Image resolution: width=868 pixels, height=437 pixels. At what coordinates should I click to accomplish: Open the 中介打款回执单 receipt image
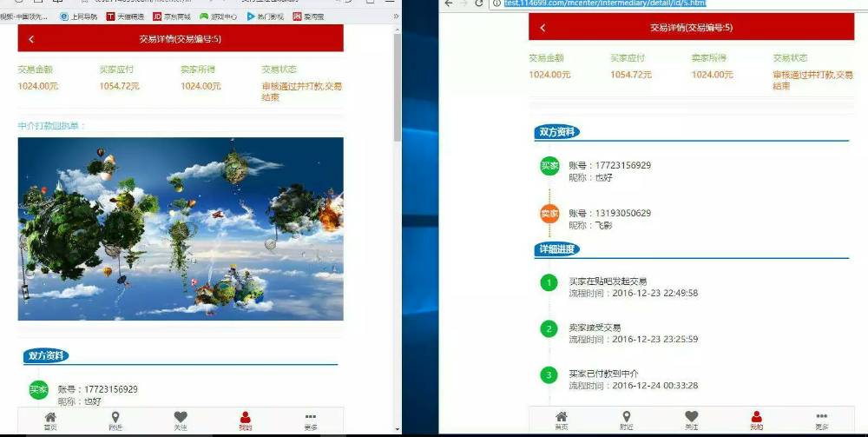point(181,228)
